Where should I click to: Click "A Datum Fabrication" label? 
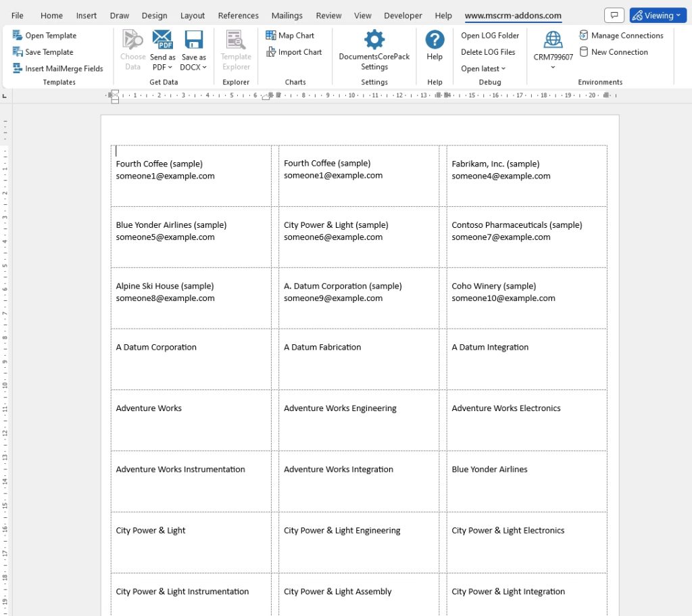tap(322, 347)
